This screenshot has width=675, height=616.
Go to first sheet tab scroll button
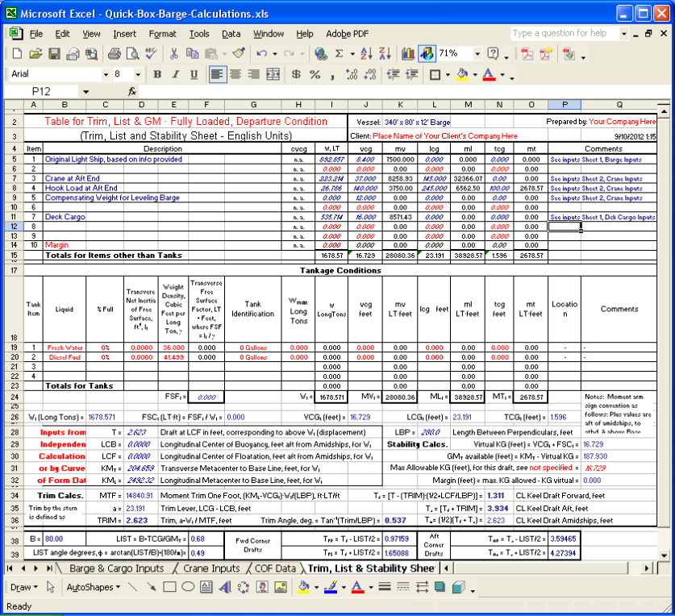[10, 568]
